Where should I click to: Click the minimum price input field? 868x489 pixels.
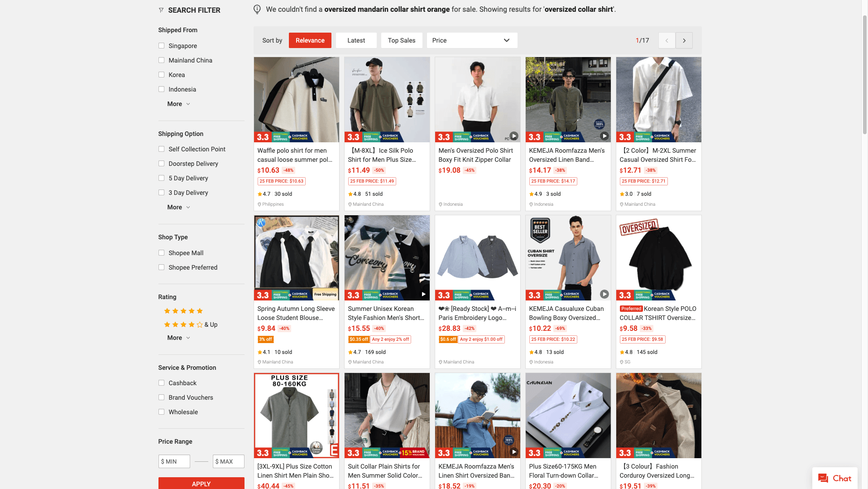174,461
